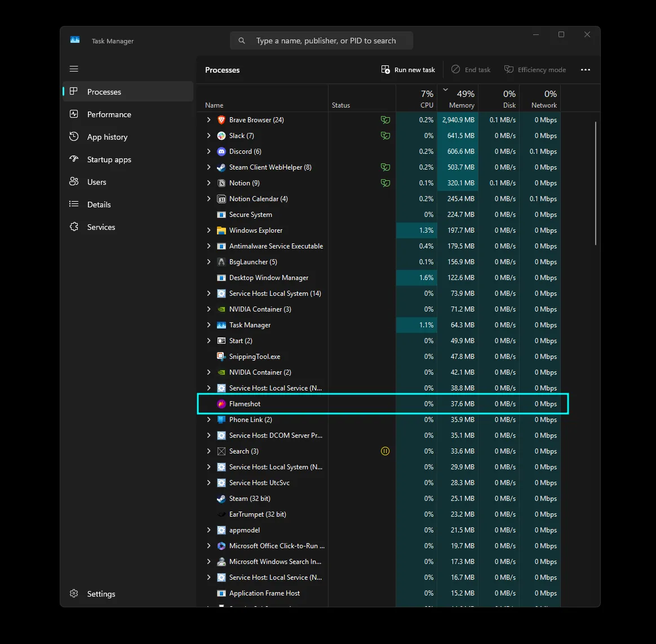This screenshot has width=656, height=644.
Task: Expand the Notion (9) process group
Action: coord(209,183)
